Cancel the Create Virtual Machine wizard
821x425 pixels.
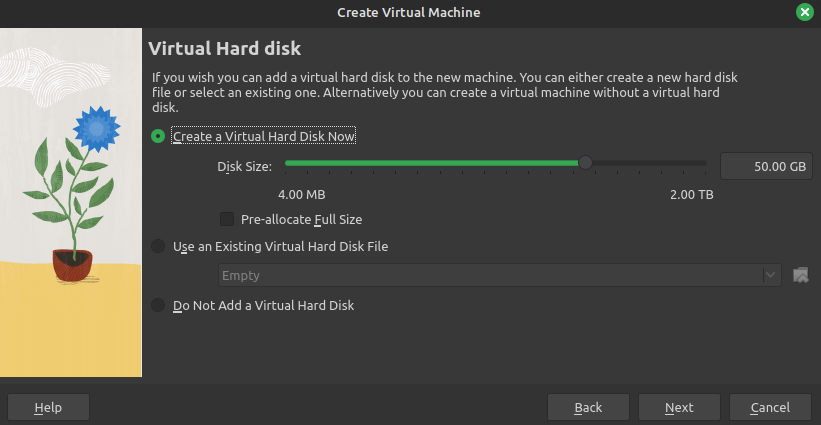(x=770, y=407)
